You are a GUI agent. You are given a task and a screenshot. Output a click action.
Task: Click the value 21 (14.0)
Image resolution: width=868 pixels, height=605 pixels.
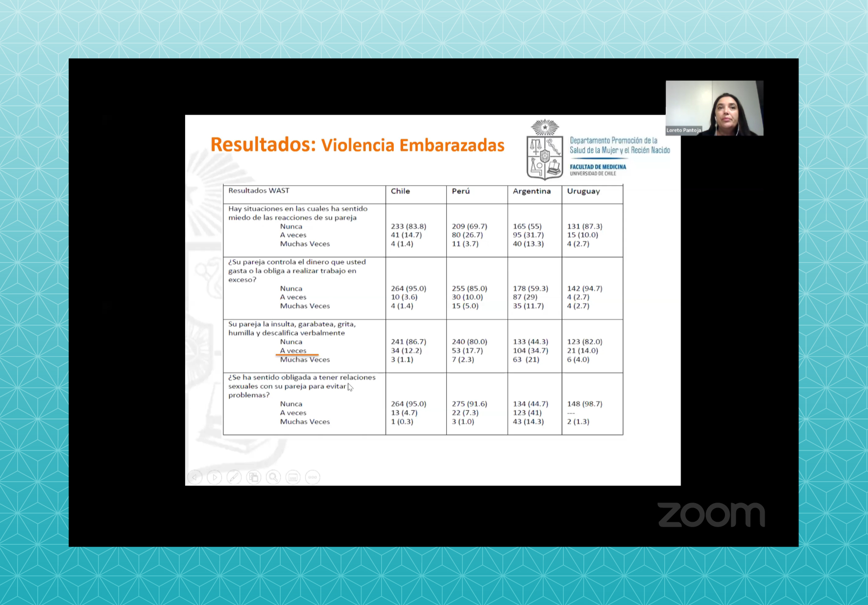[582, 351]
